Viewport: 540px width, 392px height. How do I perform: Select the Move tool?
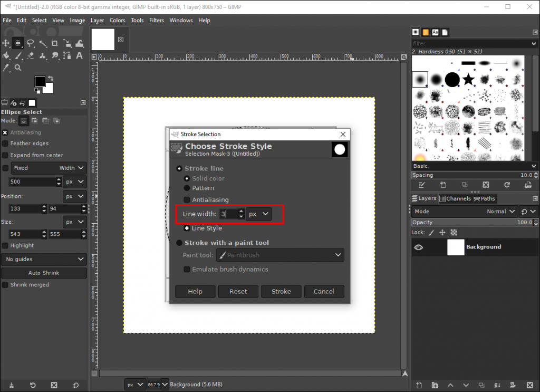point(5,43)
